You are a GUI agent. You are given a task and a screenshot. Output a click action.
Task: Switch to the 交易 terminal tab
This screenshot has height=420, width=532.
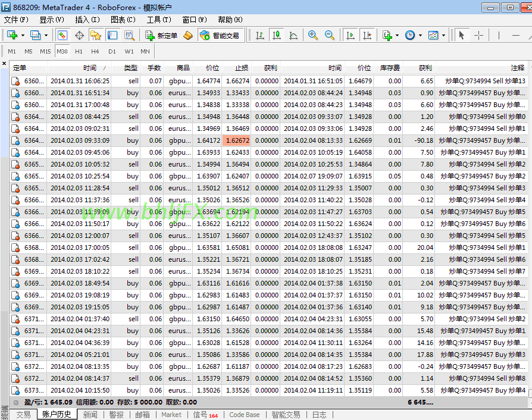pyautogui.click(x=23, y=415)
